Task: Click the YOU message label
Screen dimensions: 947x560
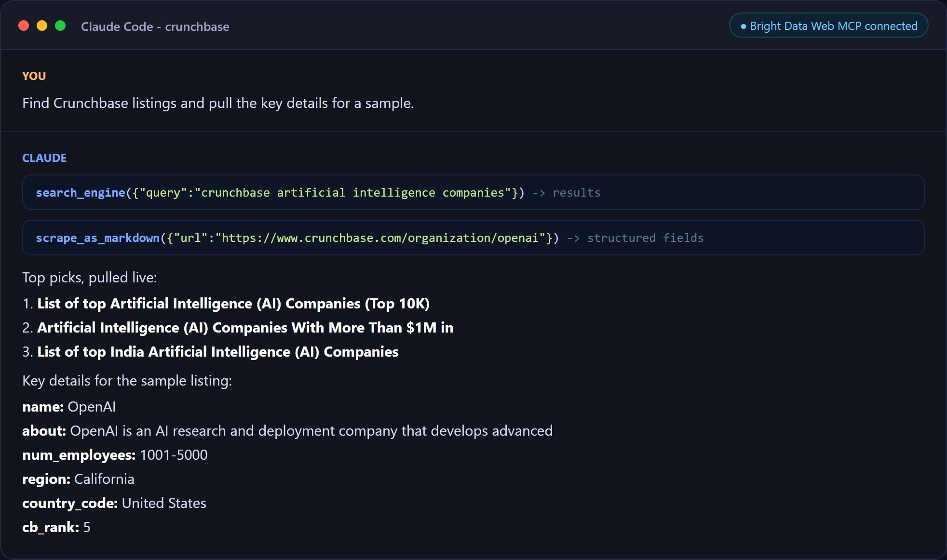Action: click(x=34, y=76)
